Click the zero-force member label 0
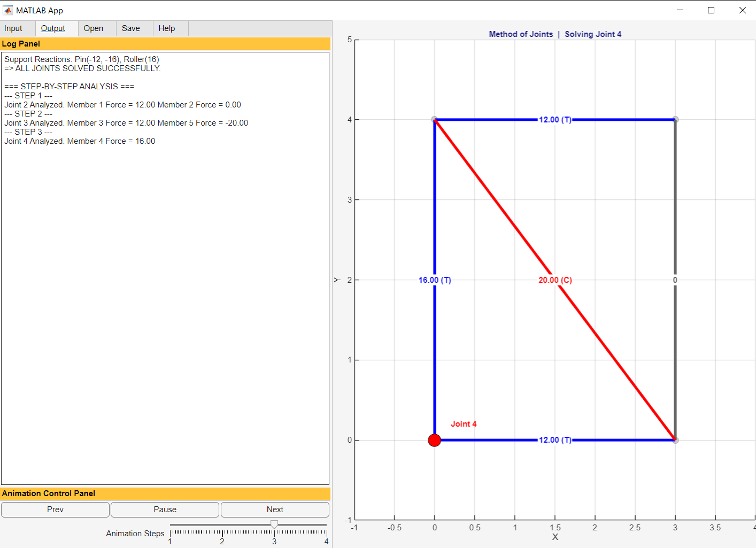This screenshot has width=756, height=548. click(x=675, y=280)
